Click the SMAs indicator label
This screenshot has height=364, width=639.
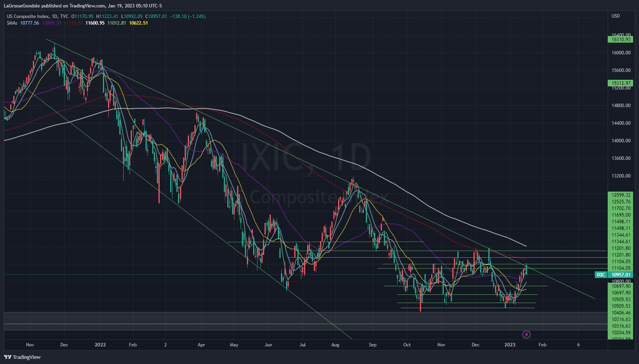[12, 23]
